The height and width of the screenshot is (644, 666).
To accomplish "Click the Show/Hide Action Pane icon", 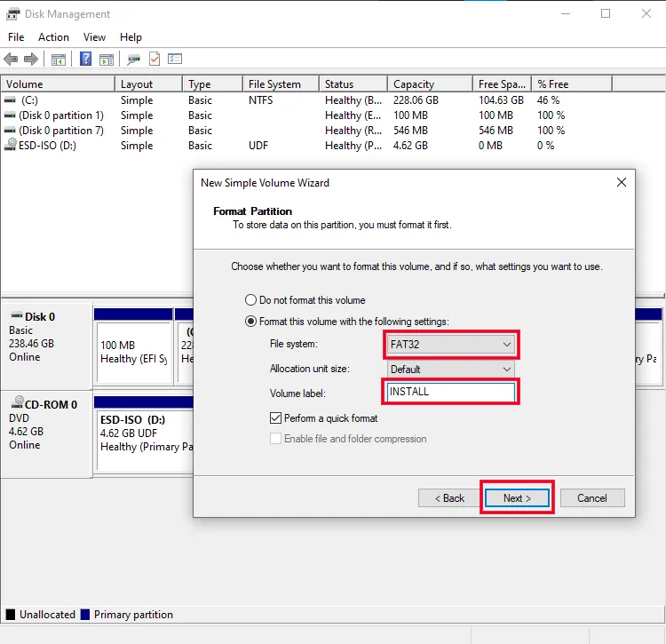I will point(107,60).
